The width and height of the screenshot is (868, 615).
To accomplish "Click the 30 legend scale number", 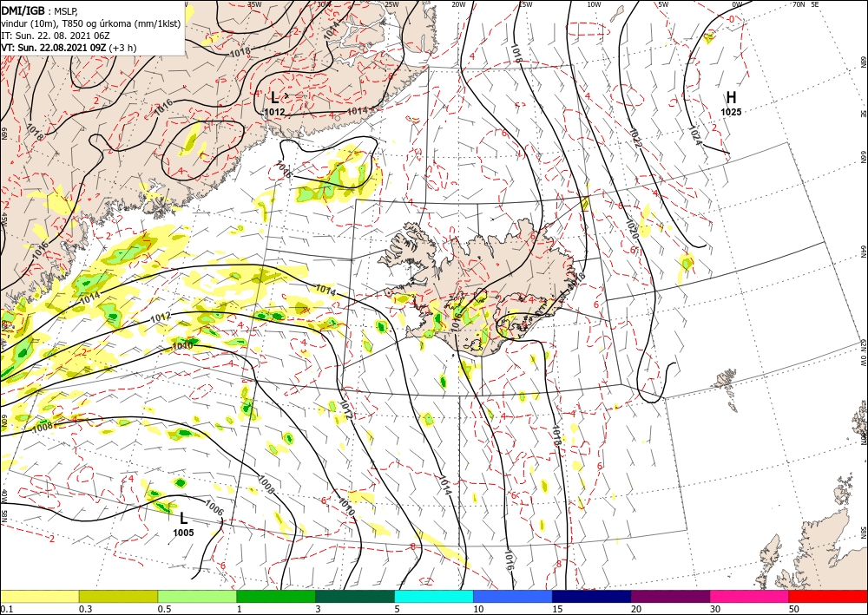I will click(714, 609).
